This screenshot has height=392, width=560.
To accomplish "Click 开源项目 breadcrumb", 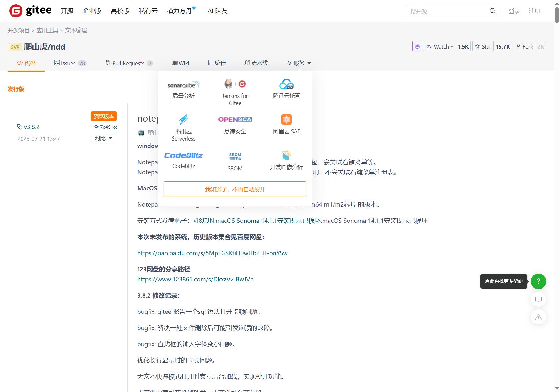I will tap(19, 31).
